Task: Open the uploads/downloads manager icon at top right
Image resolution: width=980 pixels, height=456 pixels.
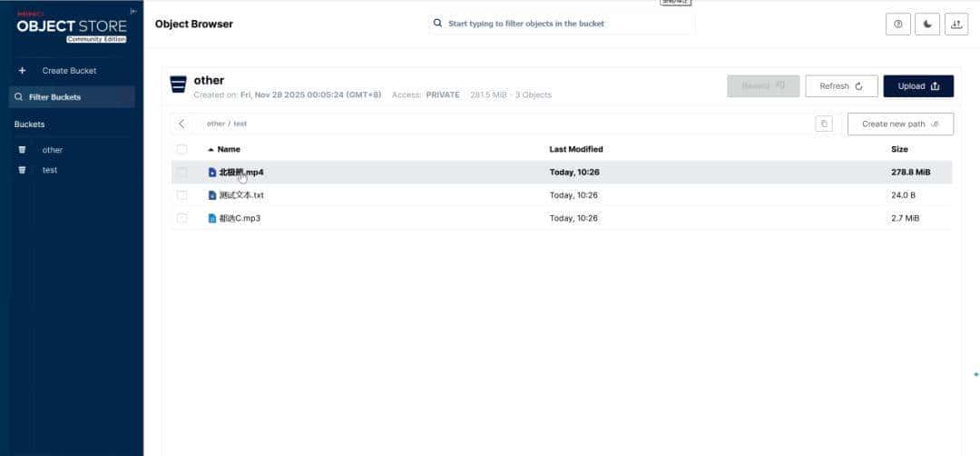Action: click(956, 25)
